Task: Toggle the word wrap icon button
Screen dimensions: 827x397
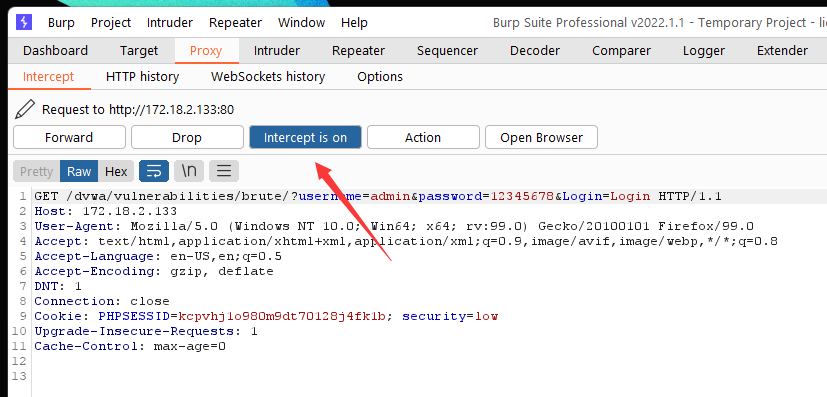Action: pos(154,171)
